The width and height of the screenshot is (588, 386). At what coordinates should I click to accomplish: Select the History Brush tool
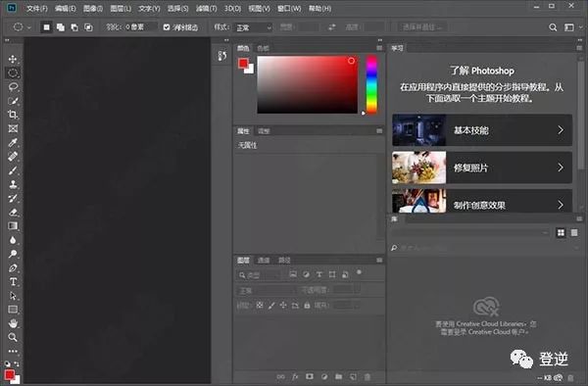pos(13,198)
